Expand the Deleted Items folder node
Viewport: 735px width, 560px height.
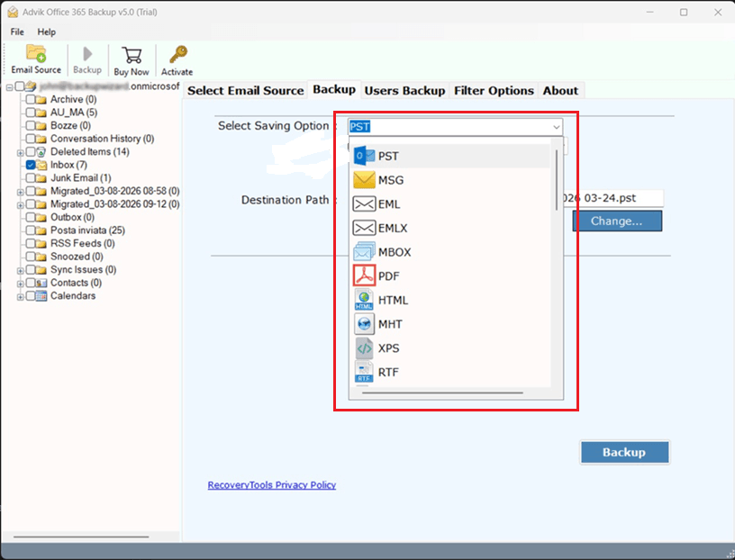click(20, 153)
